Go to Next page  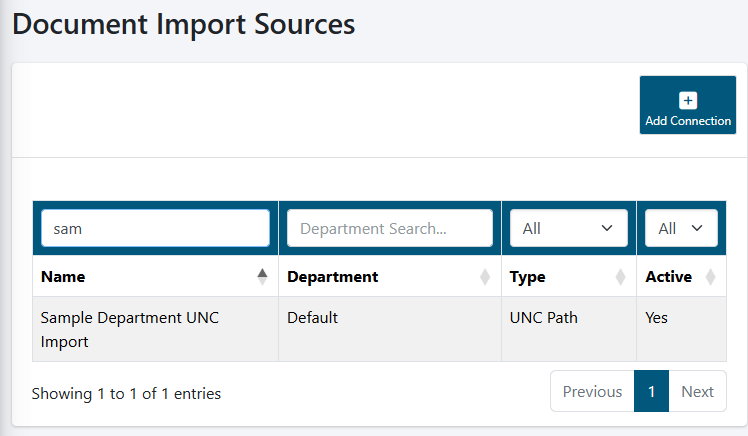tap(697, 391)
